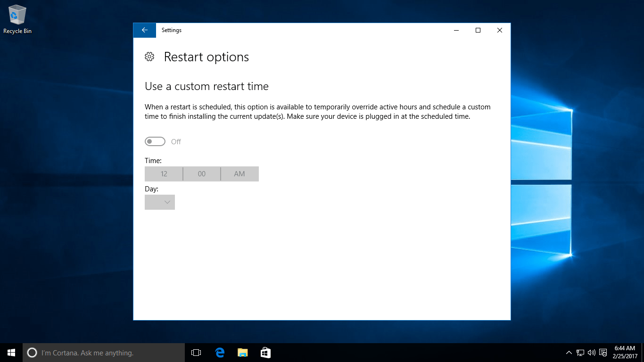644x362 pixels.
Task: Click the Start menu button
Action: [x=10, y=352]
